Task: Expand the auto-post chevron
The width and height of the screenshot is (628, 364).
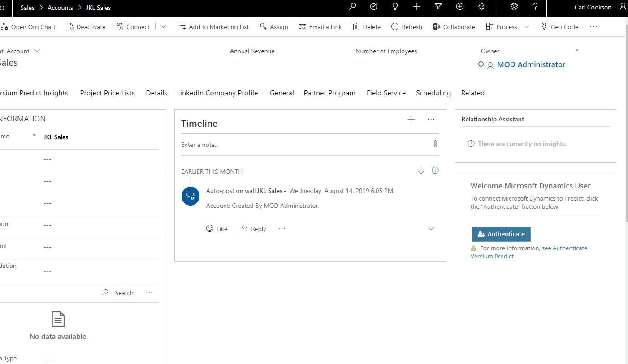Action: [431, 228]
